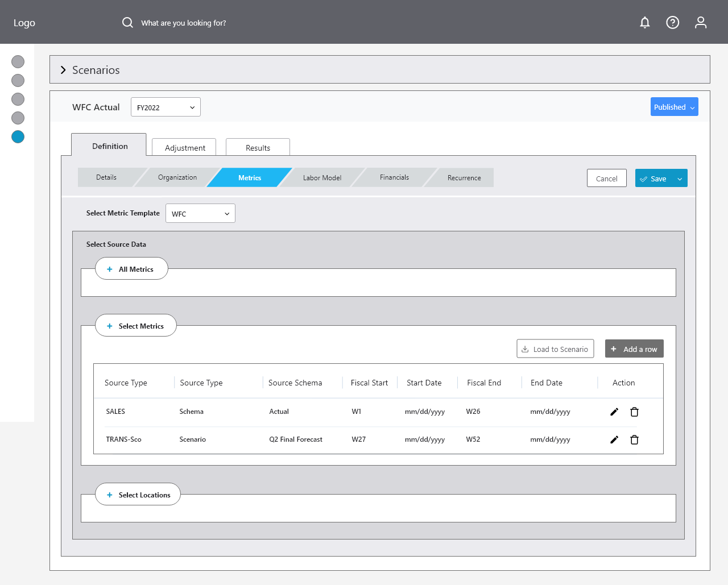Click the Scenario source type cell
The width and height of the screenshot is (728, 585).
coord(193,439)
